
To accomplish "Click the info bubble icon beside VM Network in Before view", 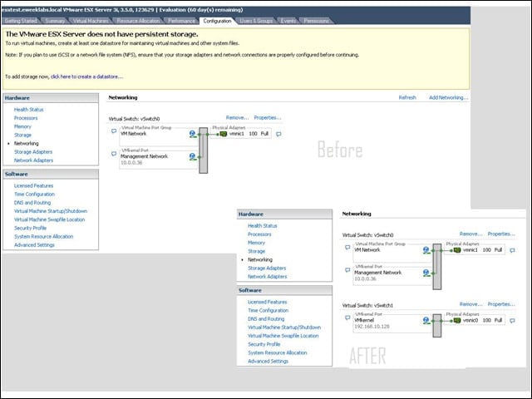I will 114,131.
